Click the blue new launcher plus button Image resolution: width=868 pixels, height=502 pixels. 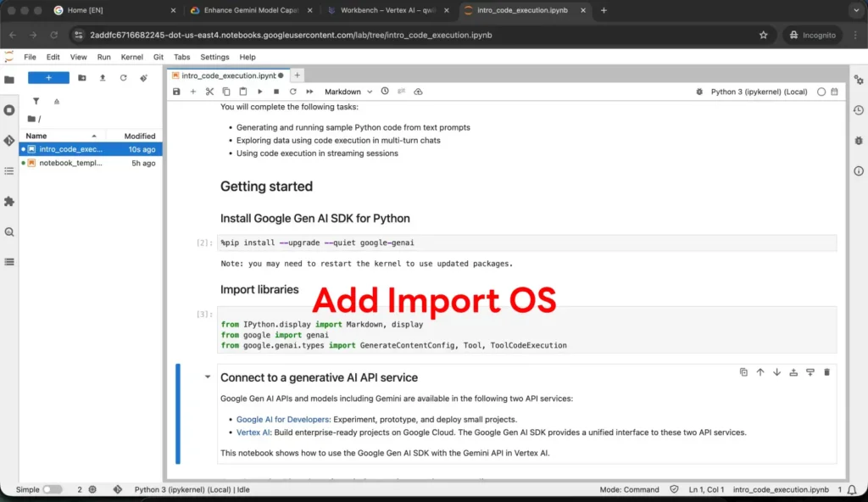tap(48, 77)
